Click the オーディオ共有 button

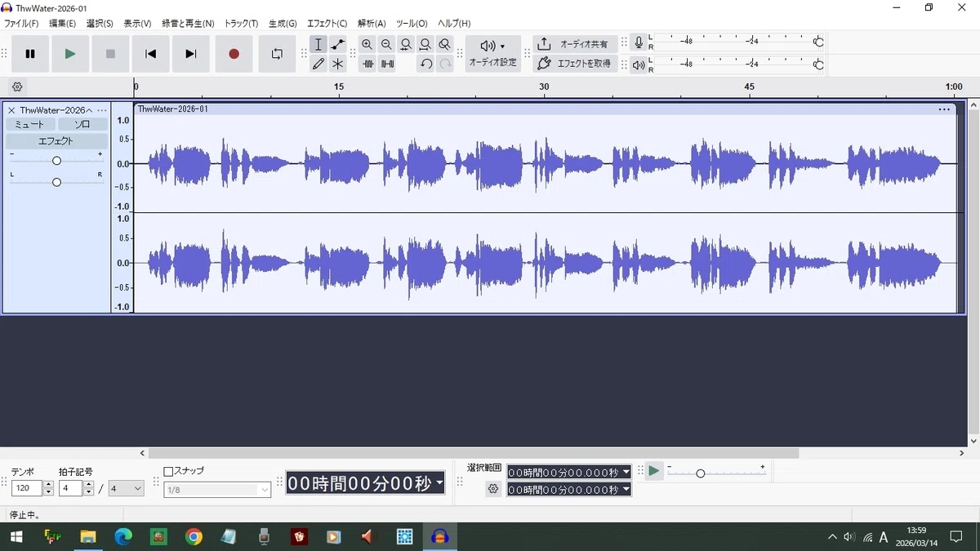pos(574,44)
